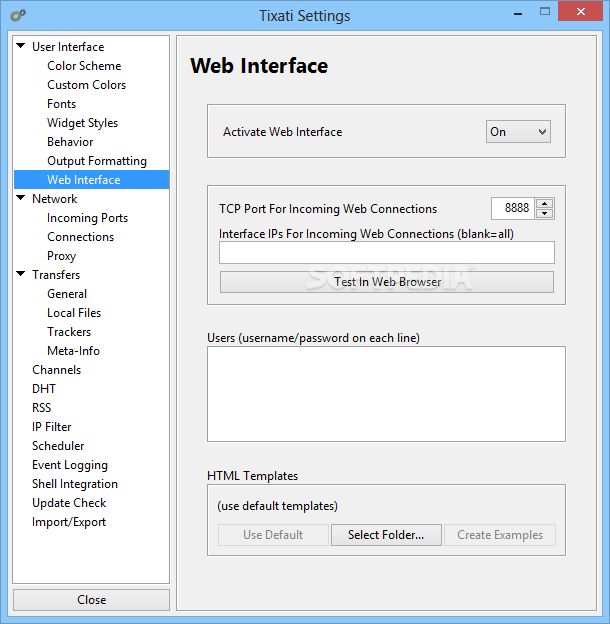Image resolution: width=610 pixels, height=624 pixels.
Task: Click 'Users (username/password on each line)' label
Action: pyautogui.click(x=314, y=338)
